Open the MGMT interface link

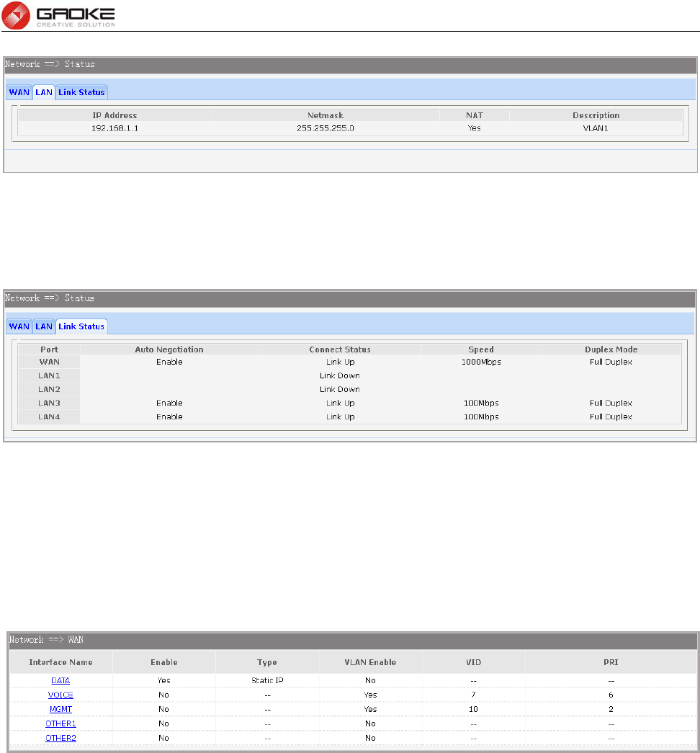click(60, 709)
